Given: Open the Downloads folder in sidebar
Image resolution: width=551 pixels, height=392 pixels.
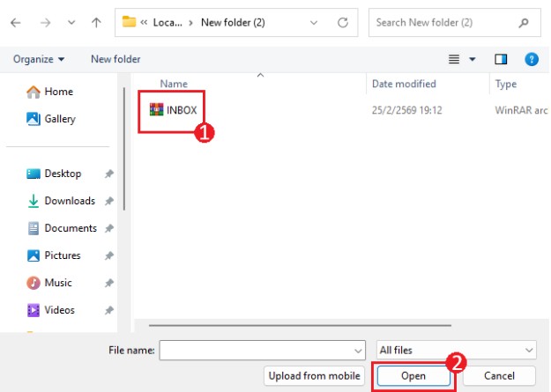Looking at the screenshot, I should 69,201.
